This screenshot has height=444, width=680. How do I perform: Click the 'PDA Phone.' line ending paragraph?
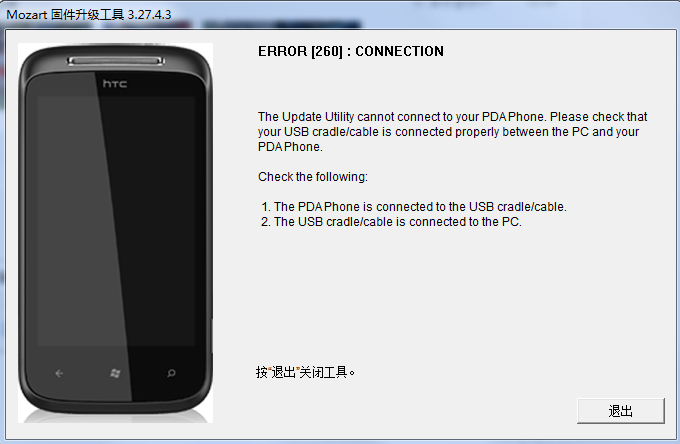[x=290, y=147]
